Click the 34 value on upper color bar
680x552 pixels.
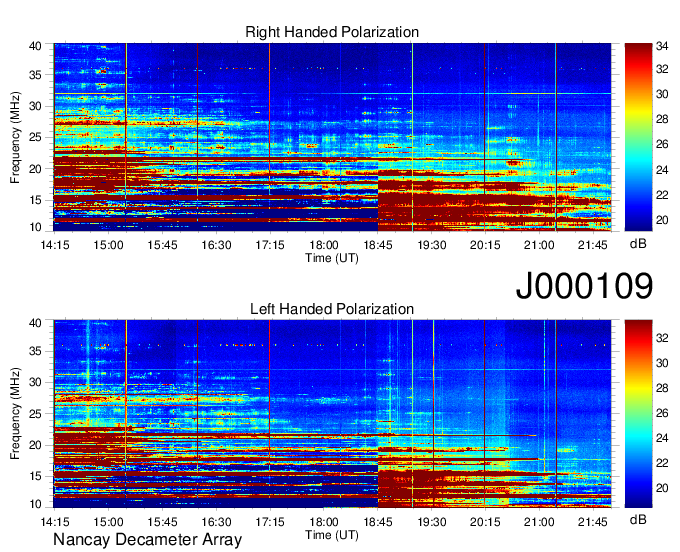[662, 46]
